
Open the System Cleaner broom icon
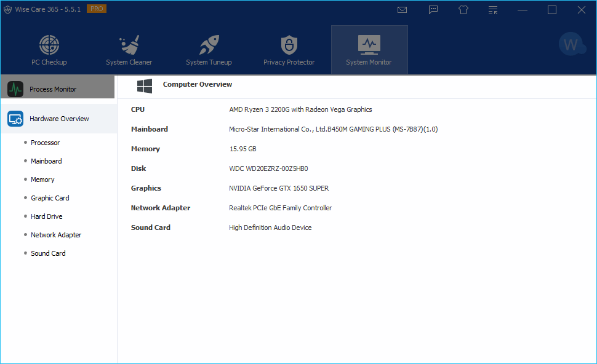click(x=129, y=45)
